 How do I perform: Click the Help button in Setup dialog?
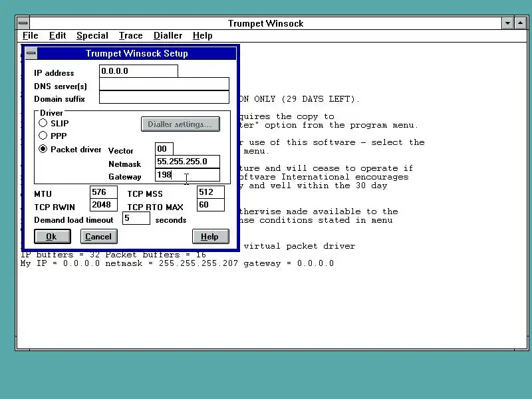tap(210, 236)
